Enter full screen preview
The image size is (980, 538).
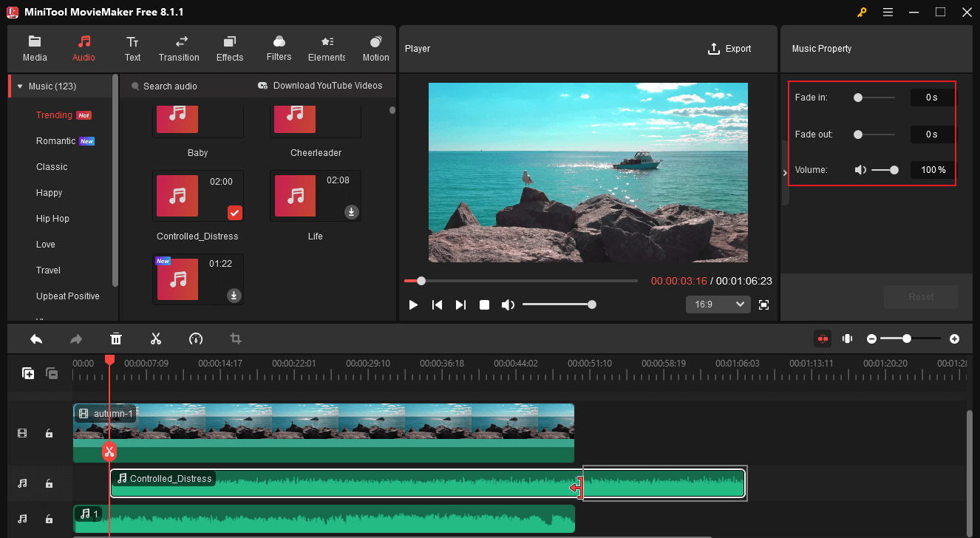coord(764,304)
